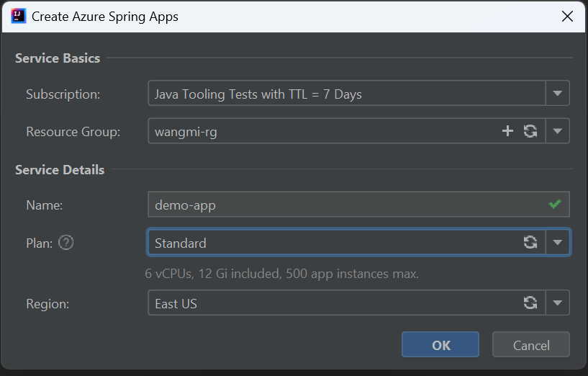
Task: Click the 'Service Details' heading
Action: [x=60, y=169]
